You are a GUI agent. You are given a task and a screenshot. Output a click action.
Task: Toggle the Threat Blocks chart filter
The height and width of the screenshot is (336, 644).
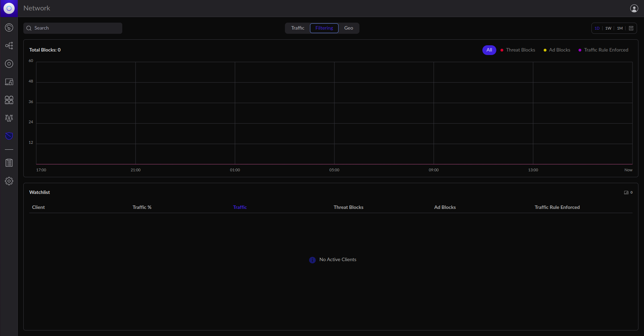[518, 50]
